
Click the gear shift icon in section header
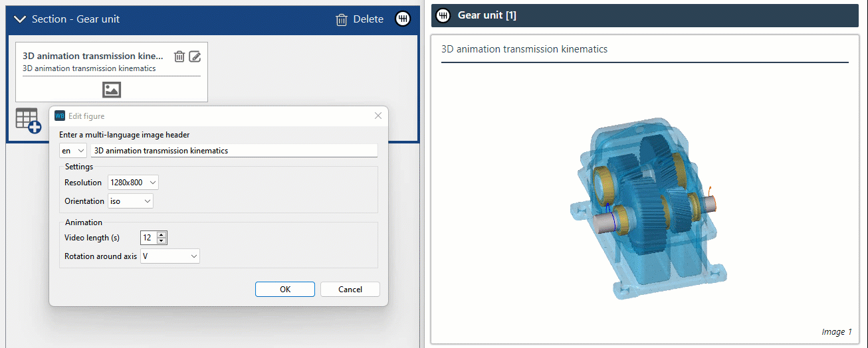pos(403,19)
